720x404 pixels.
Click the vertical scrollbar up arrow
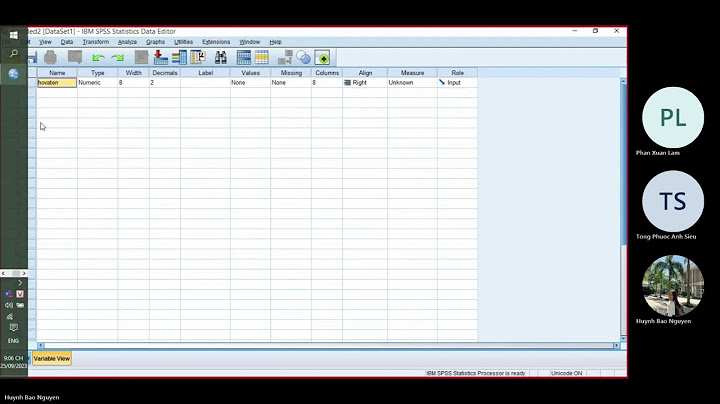click(623, 81)
